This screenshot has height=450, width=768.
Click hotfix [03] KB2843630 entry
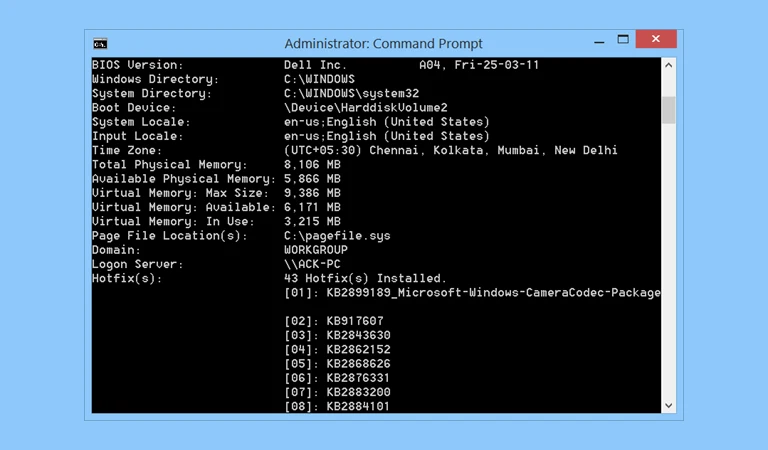(337, 335)
